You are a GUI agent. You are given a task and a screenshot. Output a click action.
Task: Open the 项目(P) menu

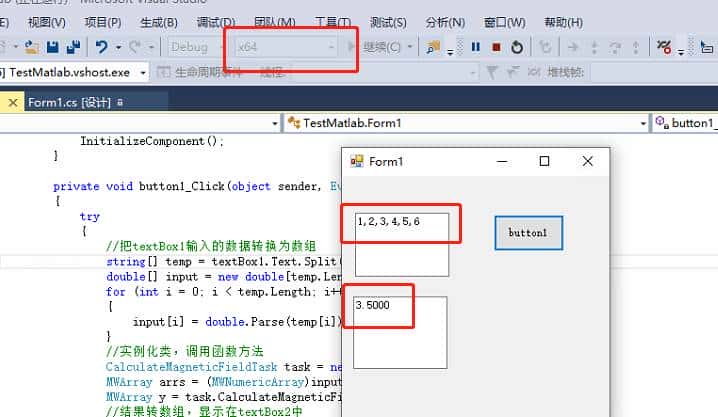pyautogui.click(x=103, y=22)
